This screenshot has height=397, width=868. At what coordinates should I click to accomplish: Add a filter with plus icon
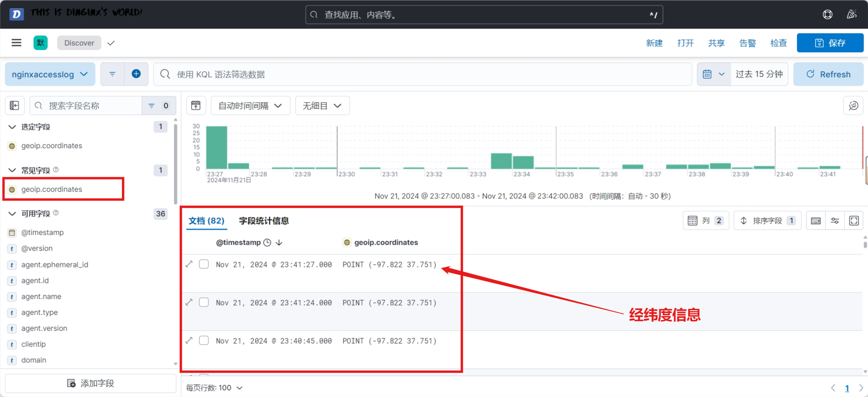pyautogui.click(x=136, y=74)
